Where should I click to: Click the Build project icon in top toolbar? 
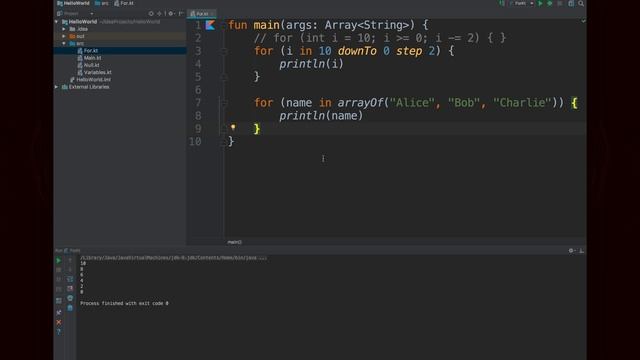(502, 3)
